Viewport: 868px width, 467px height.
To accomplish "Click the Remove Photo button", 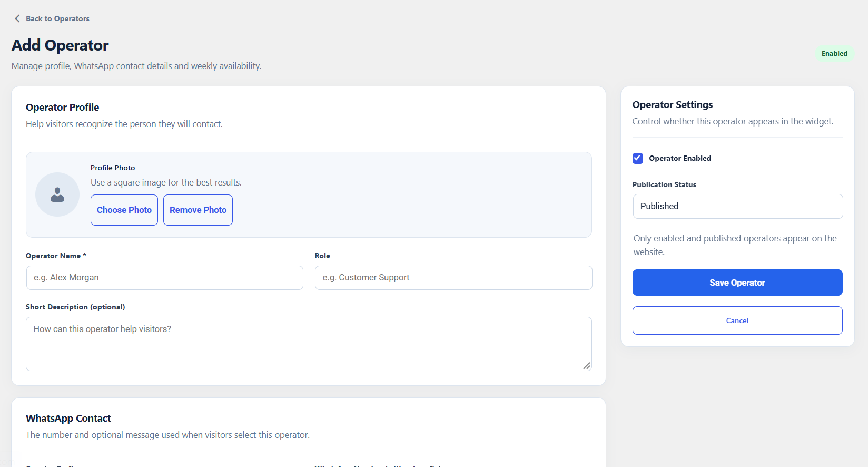I will [x=198, y=210].
